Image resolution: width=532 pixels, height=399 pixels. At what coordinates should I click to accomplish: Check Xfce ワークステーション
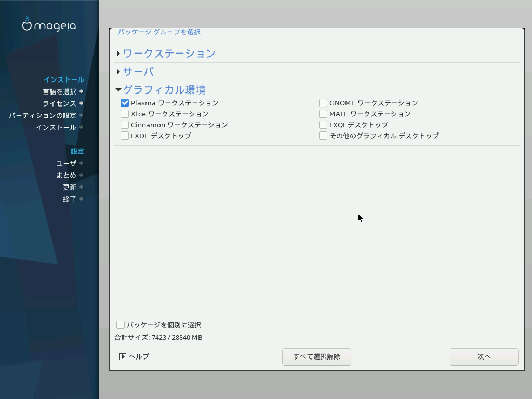pyautogui.click(x=125, y=114)
